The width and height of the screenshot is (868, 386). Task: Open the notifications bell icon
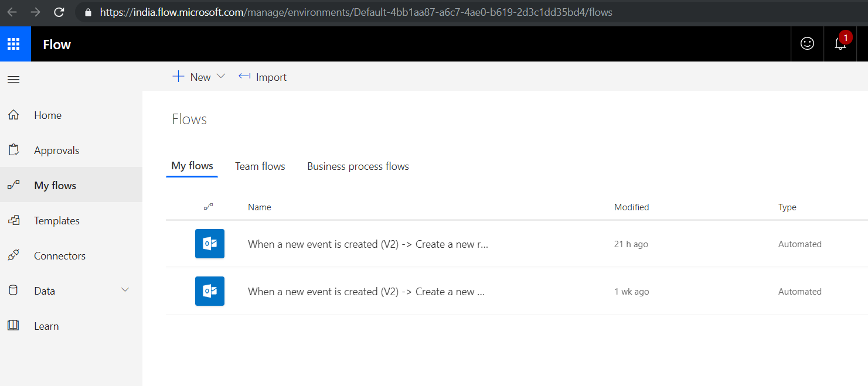pyautogui.click(x=840, y=43)
